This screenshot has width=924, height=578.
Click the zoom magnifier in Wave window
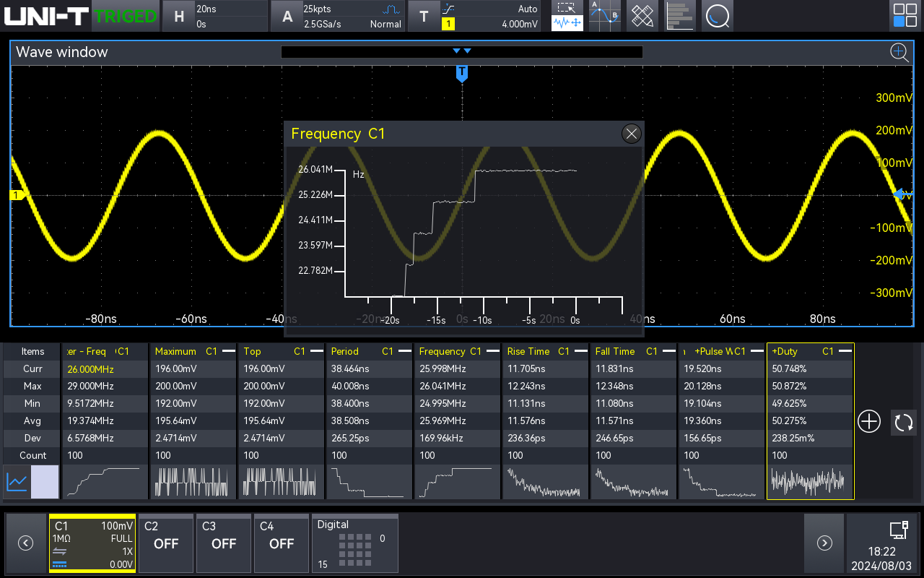(x=899, y=52)
